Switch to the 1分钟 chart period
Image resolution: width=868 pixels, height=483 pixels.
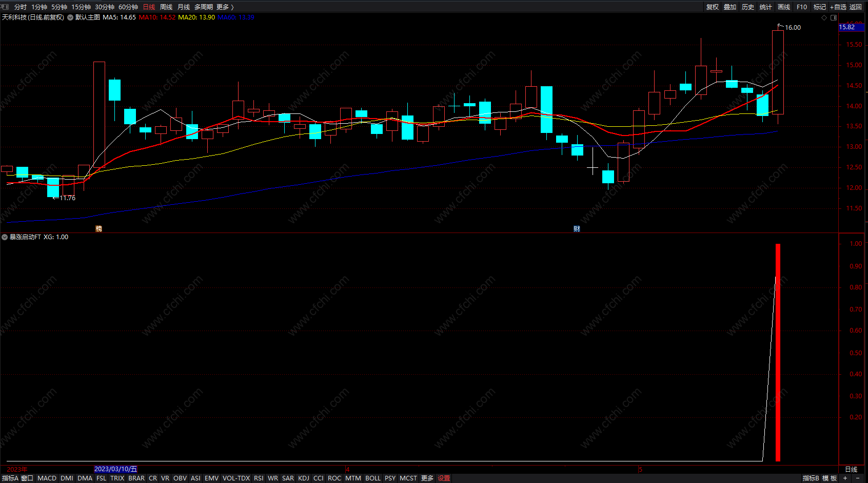(39, 7)
